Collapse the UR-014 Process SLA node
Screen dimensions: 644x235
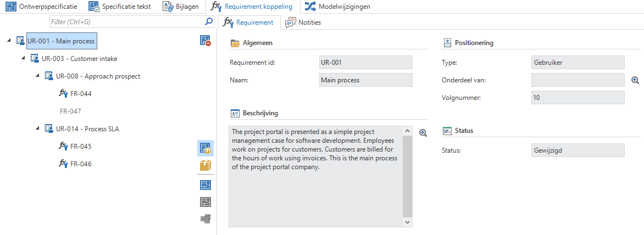(38, 129)
